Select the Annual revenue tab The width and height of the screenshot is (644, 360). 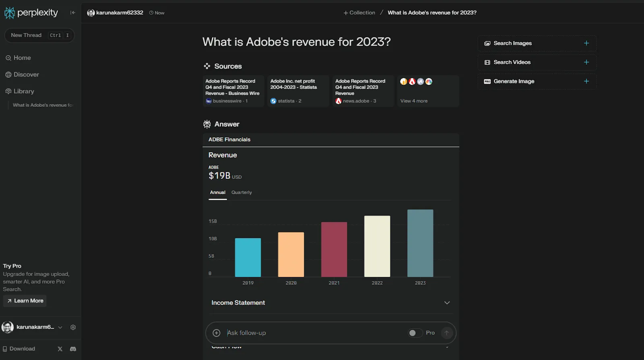pos(218,192)
